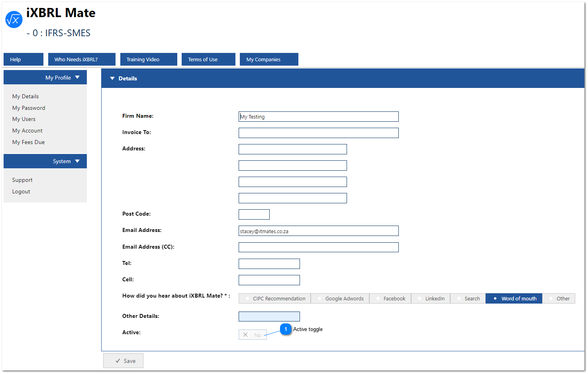This screenshot has width=588, height=374.
Task: Open Who Needs iXBRL? tab
Action: pos(82,59)
